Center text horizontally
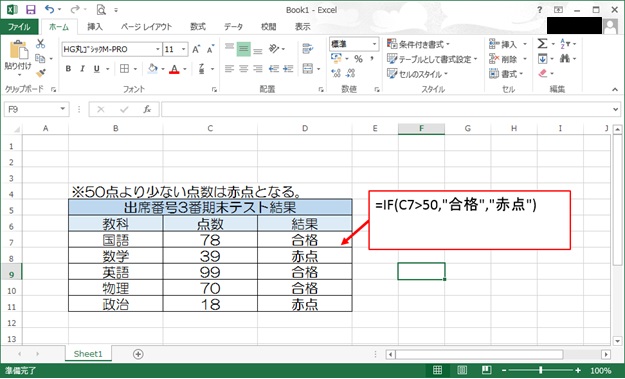 coord(244,69)
